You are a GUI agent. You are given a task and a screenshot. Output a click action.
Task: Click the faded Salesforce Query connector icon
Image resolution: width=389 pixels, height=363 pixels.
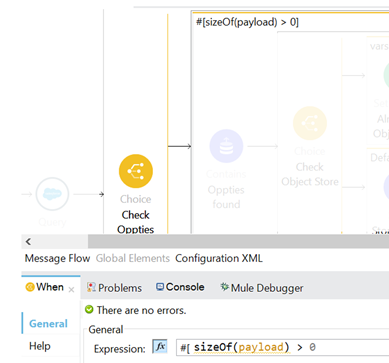52,194
